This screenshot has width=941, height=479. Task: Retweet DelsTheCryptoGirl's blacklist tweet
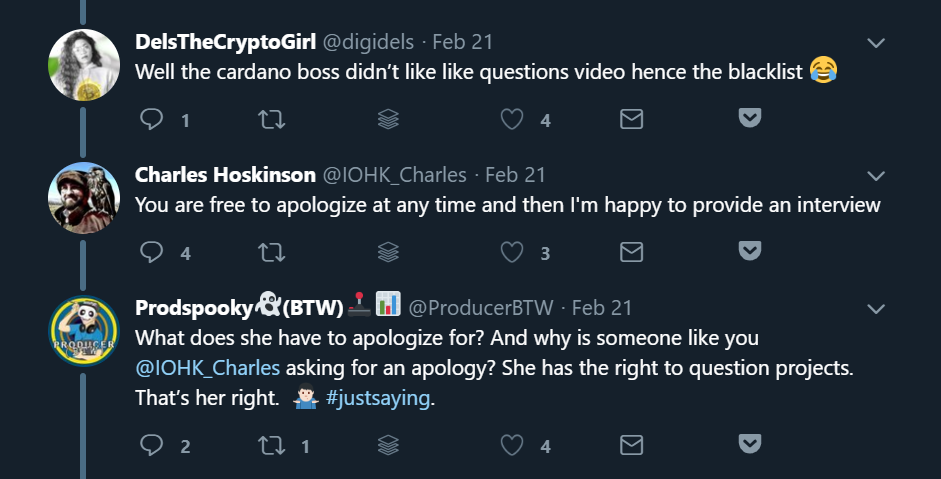click(270, 120)
